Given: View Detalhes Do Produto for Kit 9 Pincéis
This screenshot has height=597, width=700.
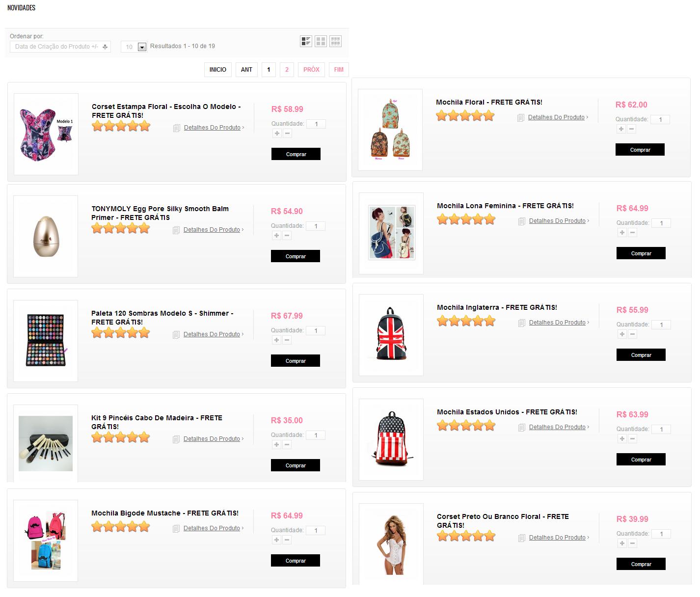Looking at the screenshot, I should click(x=212, y=439).
